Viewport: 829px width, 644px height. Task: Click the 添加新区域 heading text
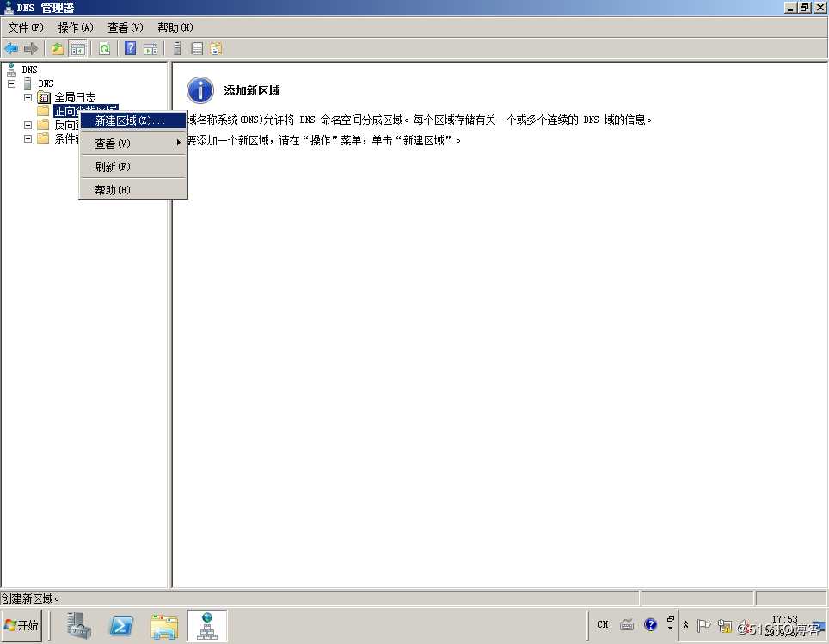[x=252, y=90]
